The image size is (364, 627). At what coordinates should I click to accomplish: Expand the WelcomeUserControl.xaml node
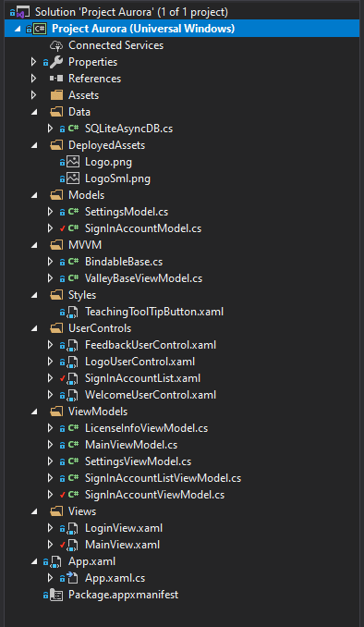coord(50,395)
